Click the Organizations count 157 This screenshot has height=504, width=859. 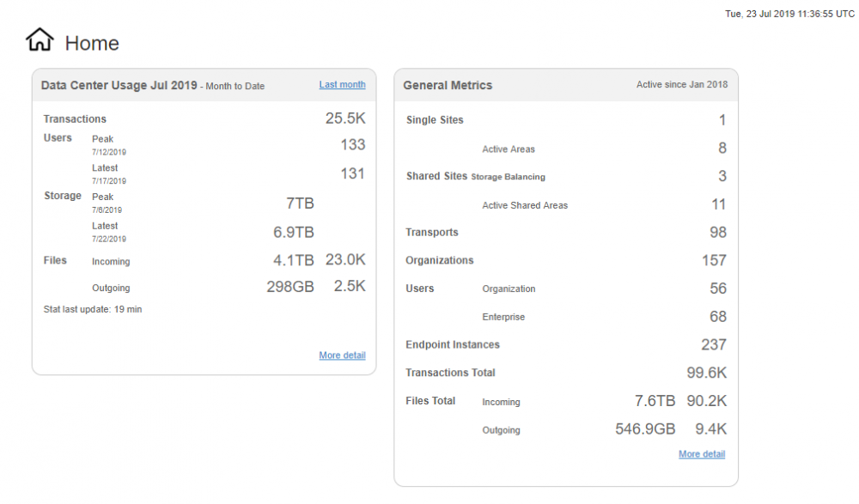pyautogui.click(x=714, y=260)
